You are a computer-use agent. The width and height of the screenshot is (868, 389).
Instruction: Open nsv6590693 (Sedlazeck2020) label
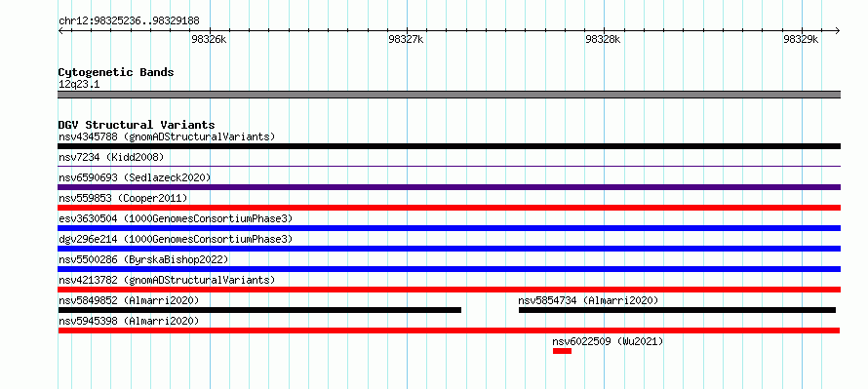click(x=135, y=177)
